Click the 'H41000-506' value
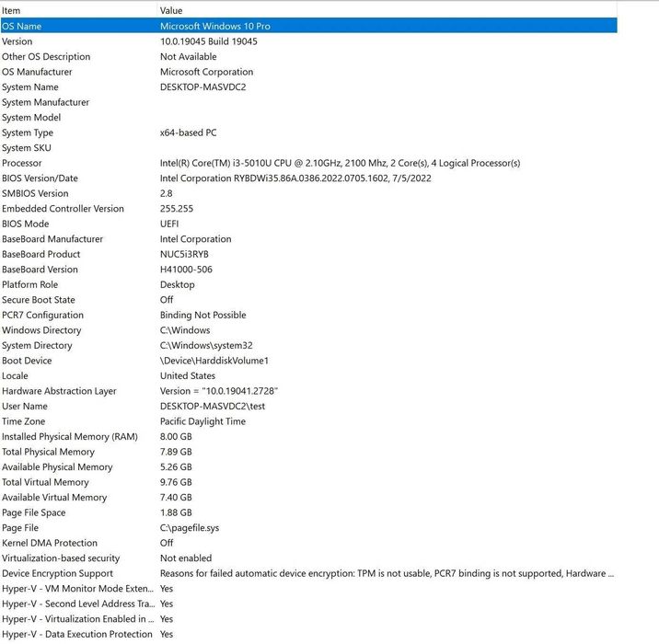The height and width of the screenshot is (644, 659). (x=186, y=270)
